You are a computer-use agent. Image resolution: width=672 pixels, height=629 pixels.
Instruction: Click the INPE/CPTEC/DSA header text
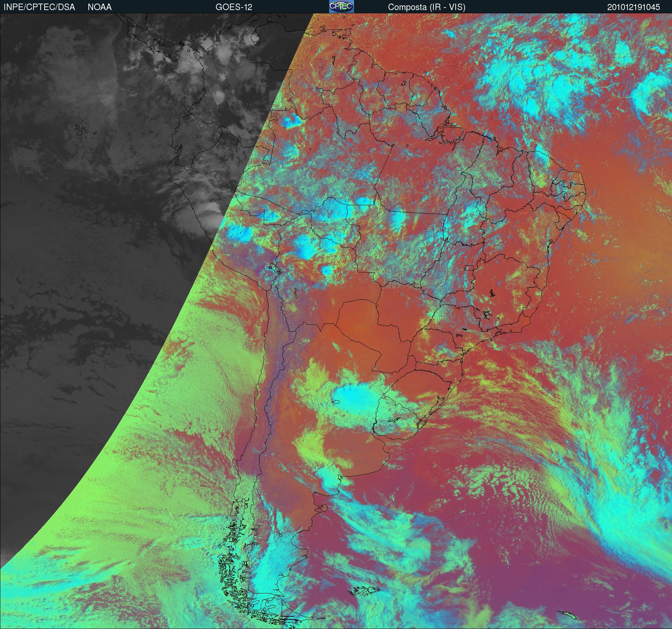(39, 7)
